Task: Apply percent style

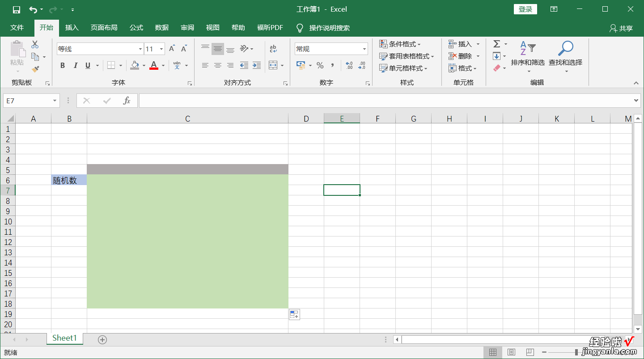Action: 320,65
